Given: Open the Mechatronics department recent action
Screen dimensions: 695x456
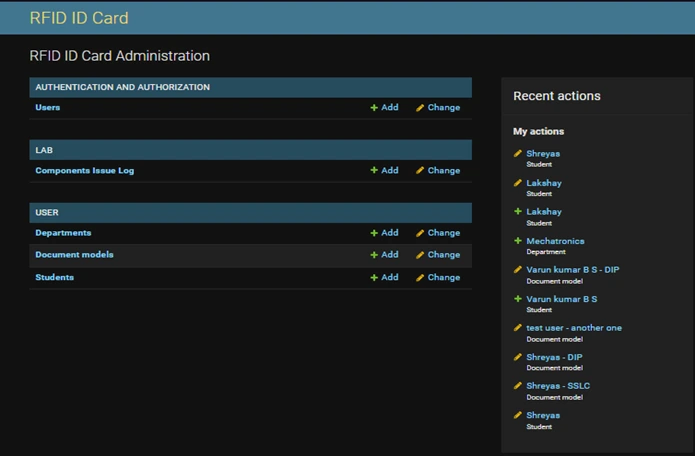Looking at the screenshot, I should point(555,241).
